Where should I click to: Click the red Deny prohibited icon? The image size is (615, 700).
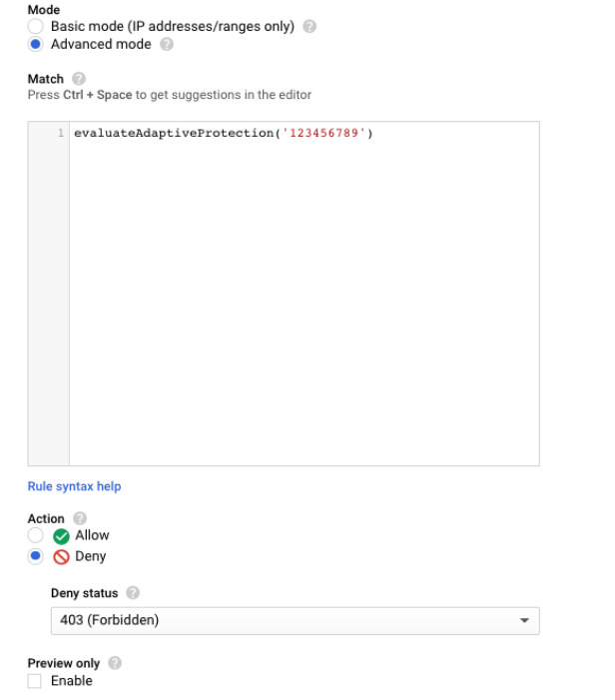(x=62, y=556)
